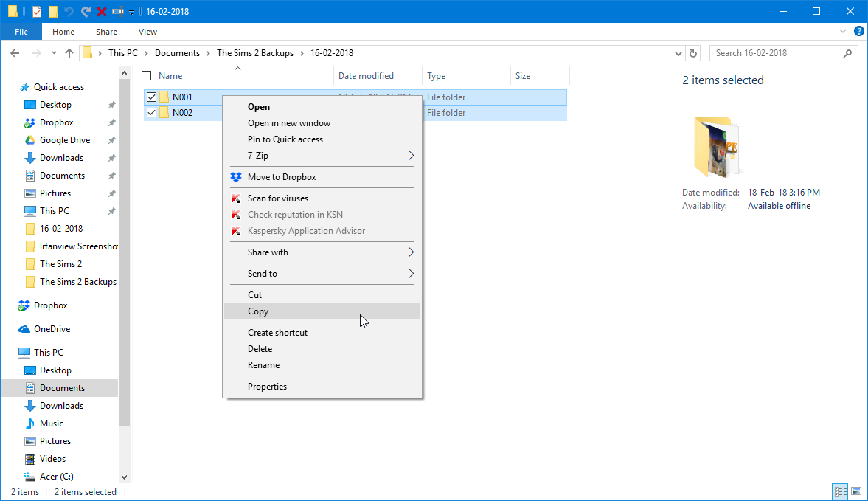Screen dimensions: 868x501
Task: Choose Copy from the context menu
Action: click(322, 311)
